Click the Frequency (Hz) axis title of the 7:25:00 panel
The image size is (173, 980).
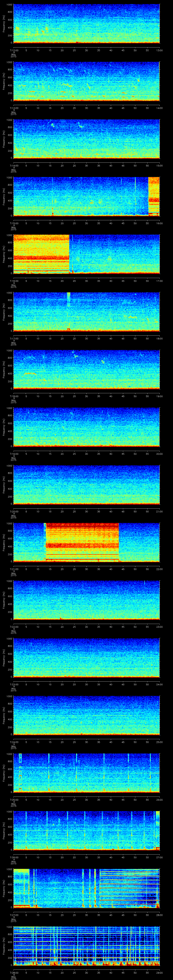tap(4, 773)
